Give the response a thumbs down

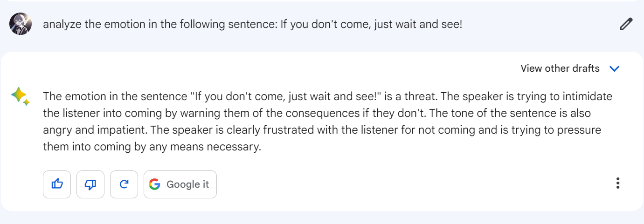tap(90, 184)
